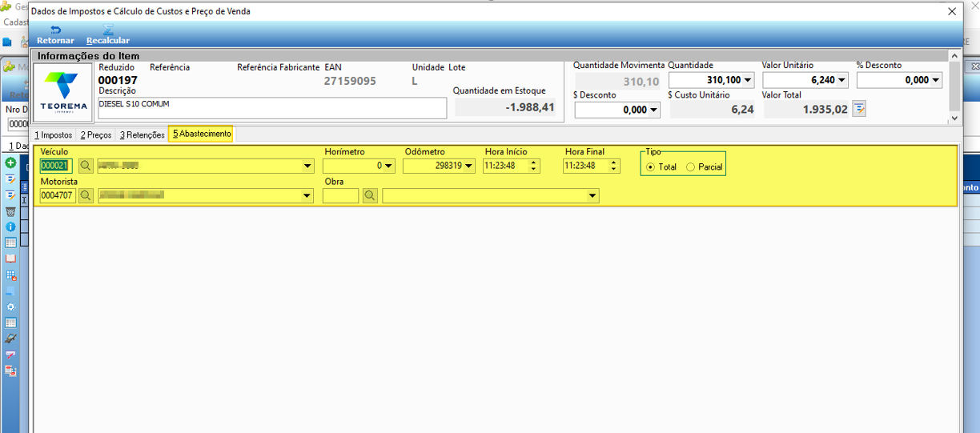This screenshot has width=980, height=433.
Task: Adjust the Hora Final time spinner
Action: point(614,166)
